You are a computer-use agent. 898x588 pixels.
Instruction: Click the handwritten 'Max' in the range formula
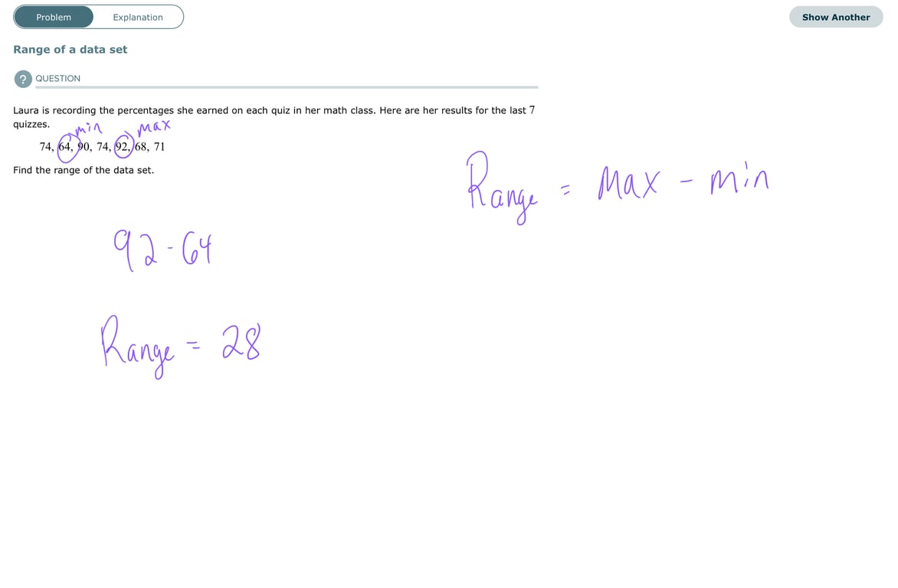point(628,182)
